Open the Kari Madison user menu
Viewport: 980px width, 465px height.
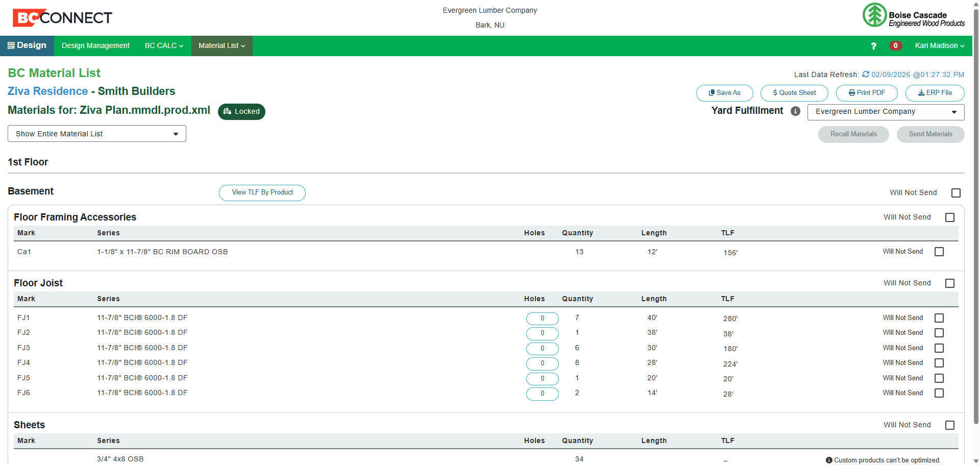(939, 46)
